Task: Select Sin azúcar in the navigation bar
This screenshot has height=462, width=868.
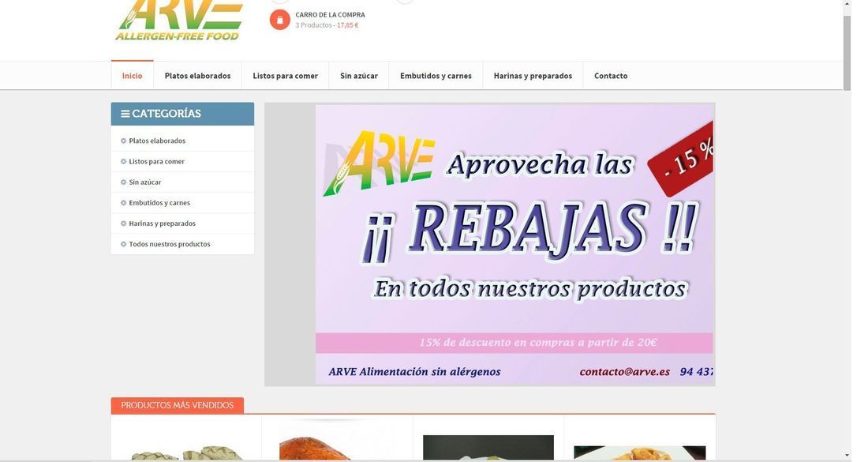Action: 359,76
